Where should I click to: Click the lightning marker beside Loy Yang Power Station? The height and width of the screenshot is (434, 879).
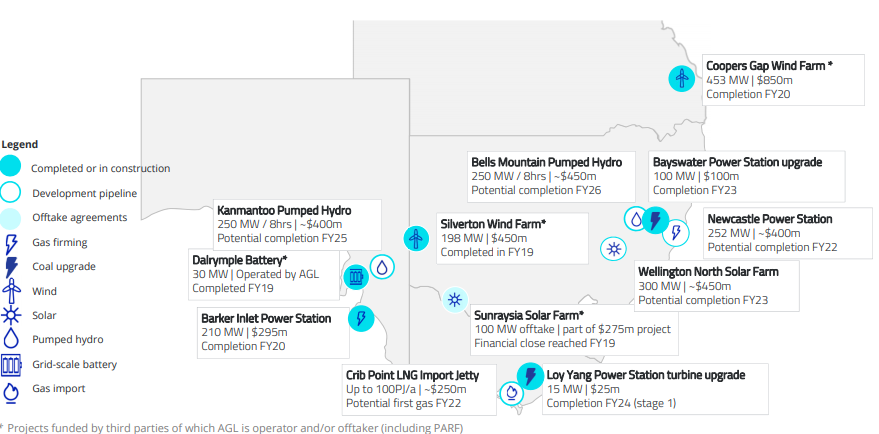[530, 376]
